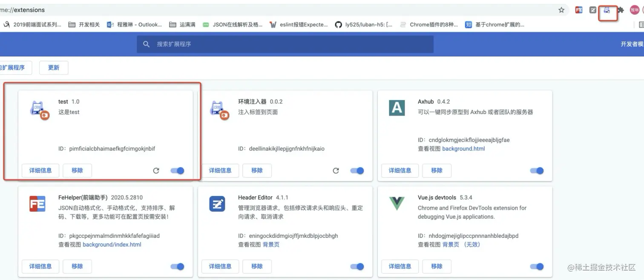Open 详细信息 for 环境注入器
644x280 pixels.
point(220,171)
